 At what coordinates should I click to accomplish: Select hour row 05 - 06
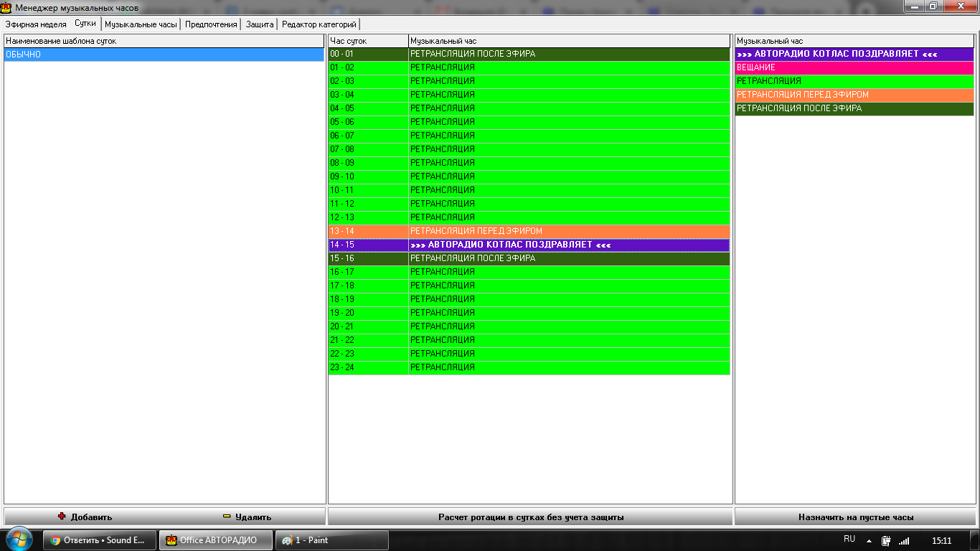(x=529, y=123)
